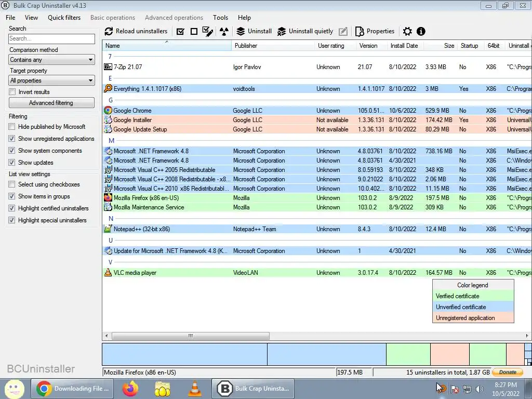
Task: Open the View menu
Action: coord(31,18)
